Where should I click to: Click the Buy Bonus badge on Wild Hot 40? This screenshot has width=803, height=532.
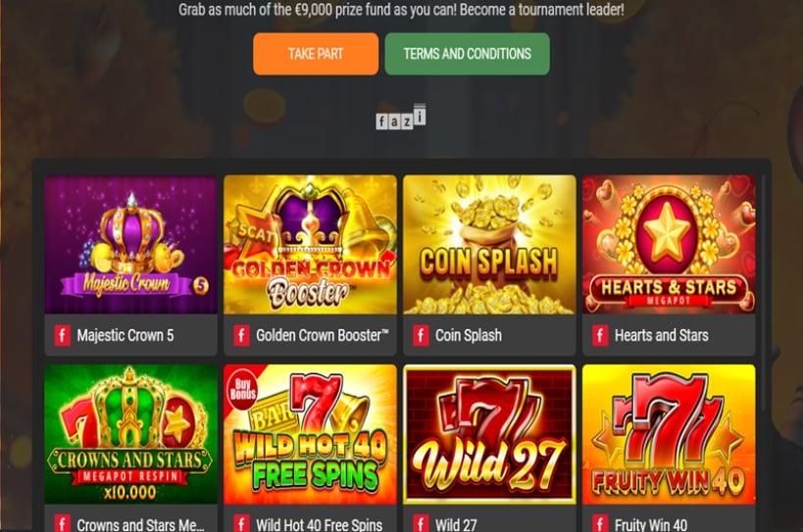tap(243, 390)
